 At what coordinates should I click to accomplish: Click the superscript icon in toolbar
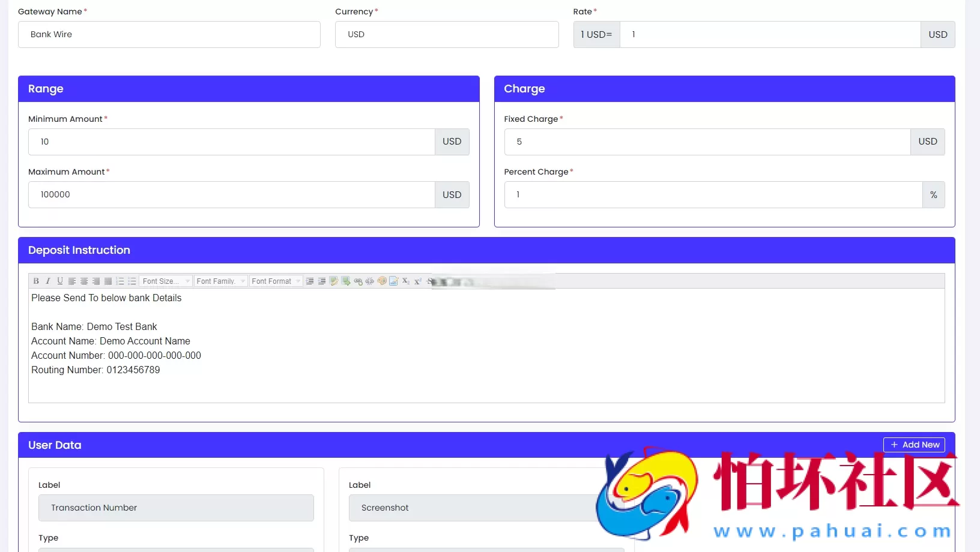pyautogui.click(x=418, y=281)
